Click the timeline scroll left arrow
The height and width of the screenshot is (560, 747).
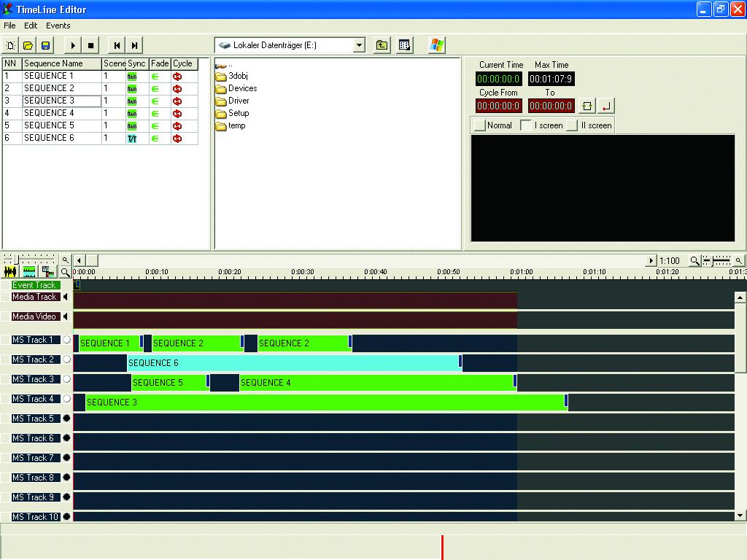[79, 260]
